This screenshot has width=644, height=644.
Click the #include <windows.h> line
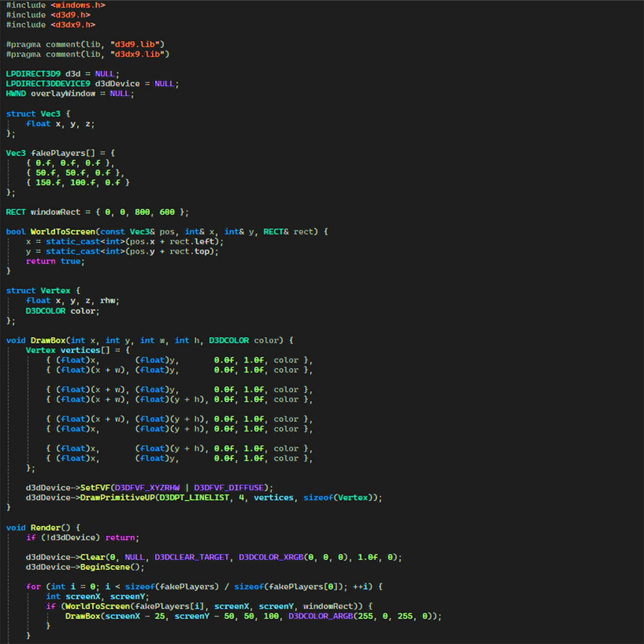56,5
